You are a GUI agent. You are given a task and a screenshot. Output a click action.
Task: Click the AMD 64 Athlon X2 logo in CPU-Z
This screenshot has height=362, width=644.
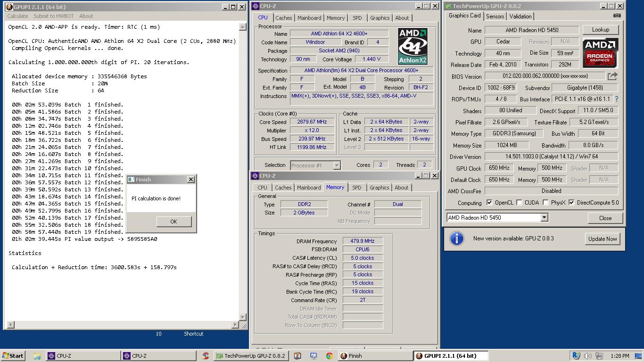click(x=413, y=46)
